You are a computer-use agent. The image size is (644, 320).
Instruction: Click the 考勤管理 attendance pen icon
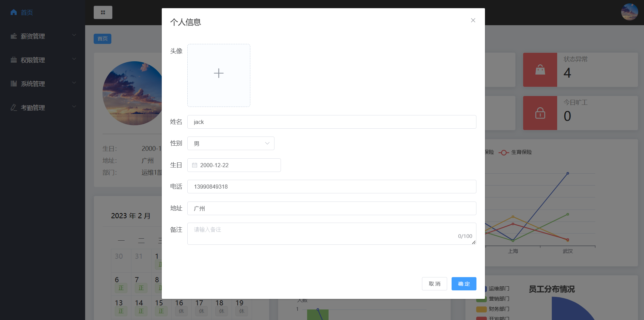pos(14,107)
